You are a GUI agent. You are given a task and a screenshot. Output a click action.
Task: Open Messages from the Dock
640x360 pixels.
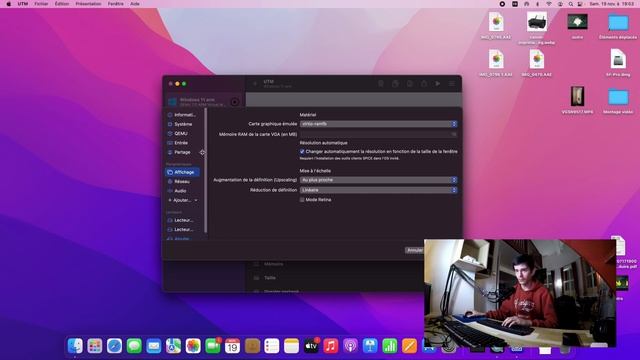click(x=134, y=346)
